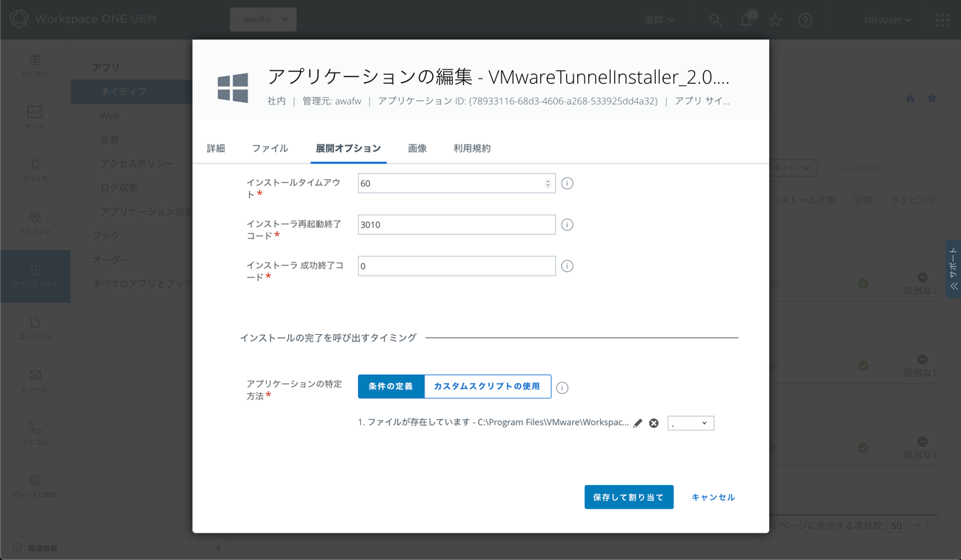Click info icon beside インストーラ成功終了コード field
961x560 pixels.
click(x=567, y=266)
